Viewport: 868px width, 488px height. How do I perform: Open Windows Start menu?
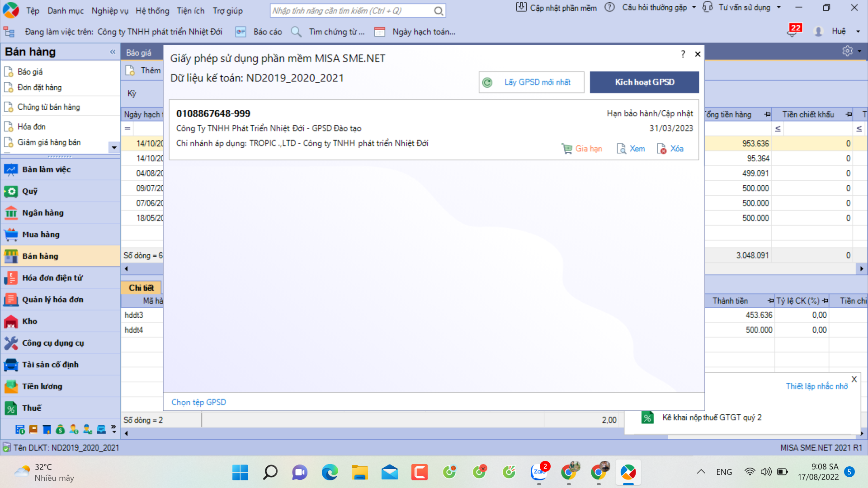coord(240,473)
